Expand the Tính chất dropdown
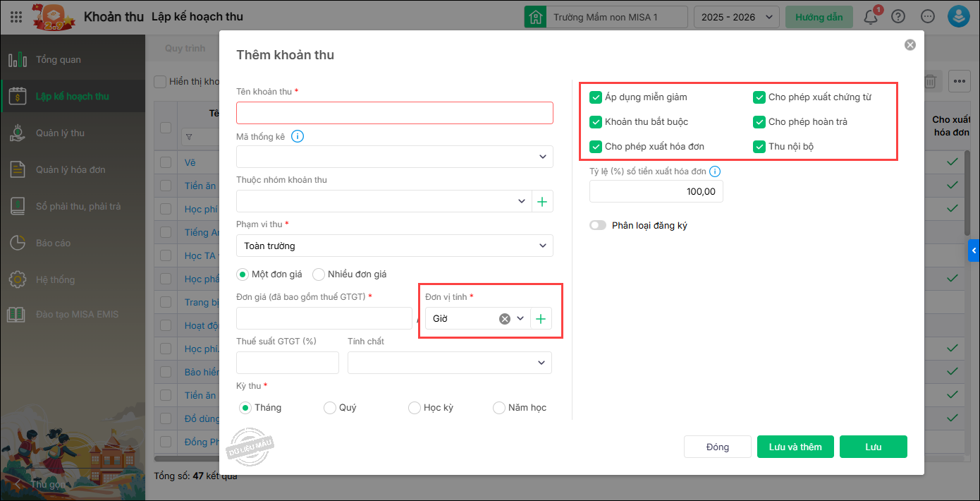Screen dimensions: 980x501 point(449,363)
